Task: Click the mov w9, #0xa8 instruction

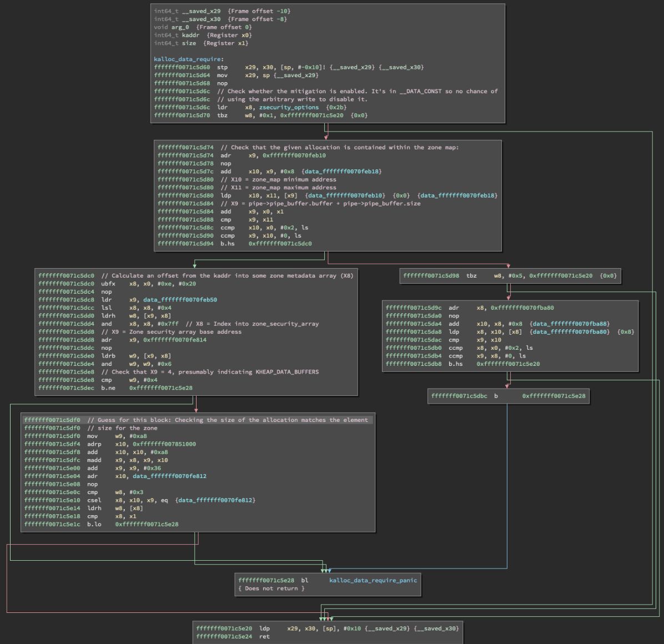Action: (85, 436)
